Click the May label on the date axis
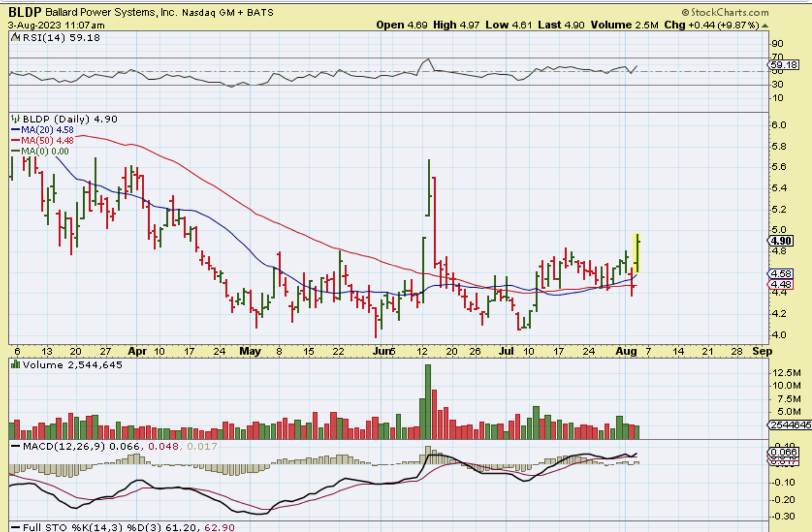Viewport: 812px width, 532px height. point(250,351)
